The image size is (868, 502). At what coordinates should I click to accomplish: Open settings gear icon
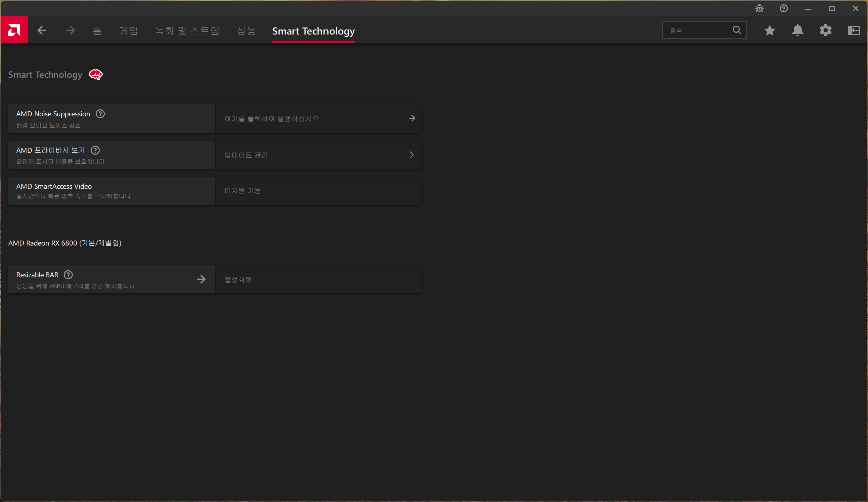(x=825, y=31)
